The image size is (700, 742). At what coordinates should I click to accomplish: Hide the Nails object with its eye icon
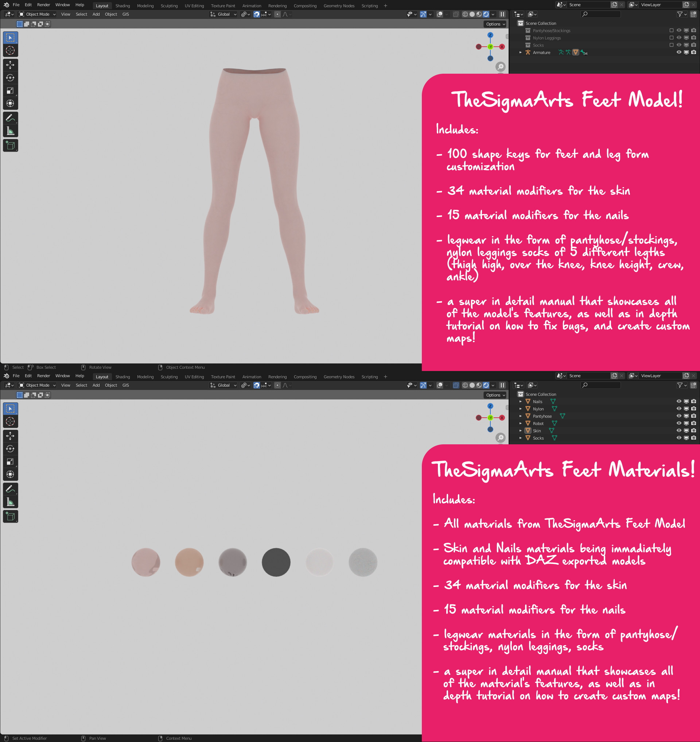coord(679,401)
